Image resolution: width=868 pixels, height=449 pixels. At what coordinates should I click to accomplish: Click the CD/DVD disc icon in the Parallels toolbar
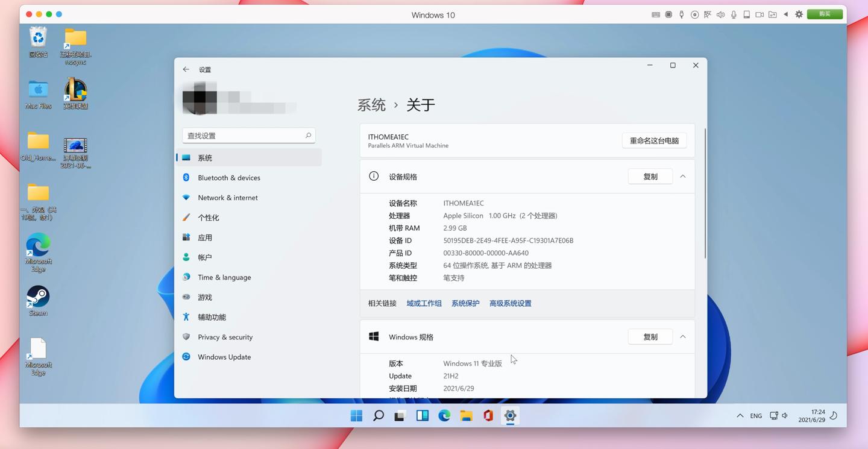(696, 14)
